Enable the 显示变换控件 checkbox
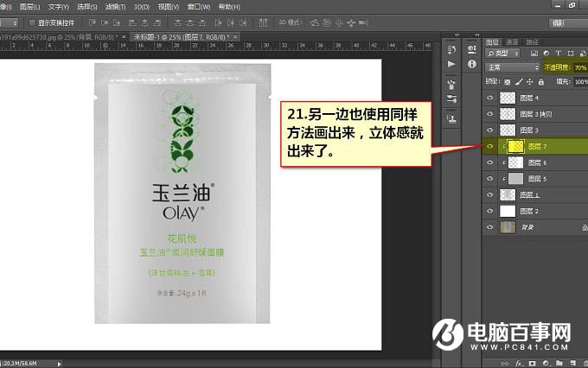 click(32, 22)
